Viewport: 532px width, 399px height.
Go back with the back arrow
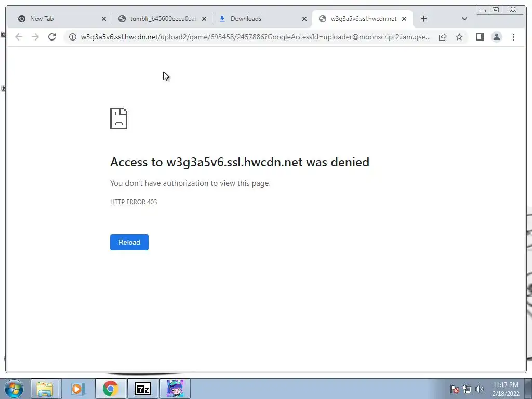click(19, 37)
